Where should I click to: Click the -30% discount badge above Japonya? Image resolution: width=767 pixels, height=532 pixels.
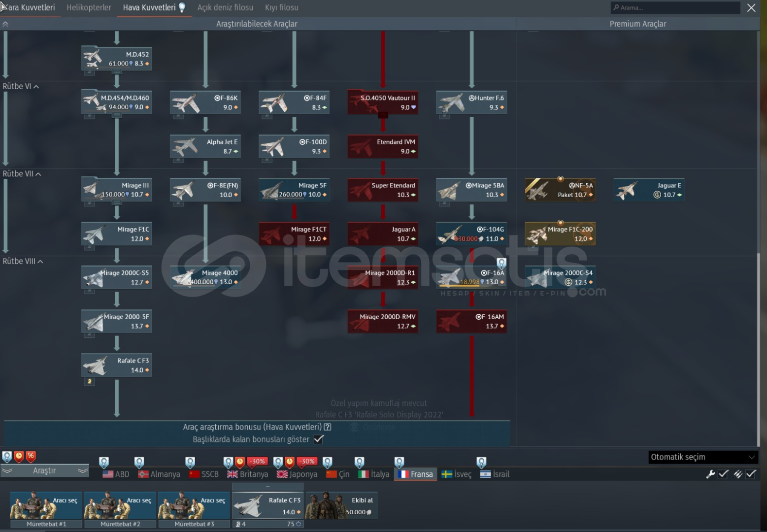pyautogui.click(x=307, y=462)
